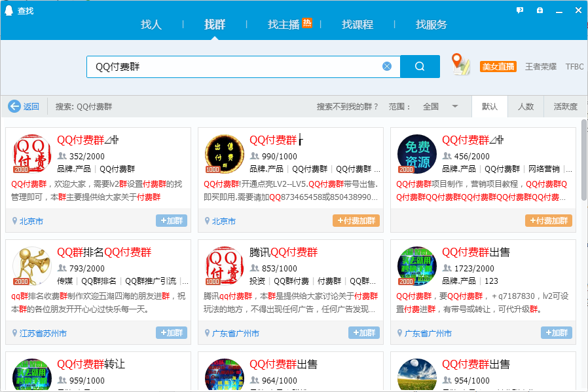The width and height of the screenshot is (588, 392).
Task: Click +加群 for 352/2000 group
Action: tap(172, 220)
